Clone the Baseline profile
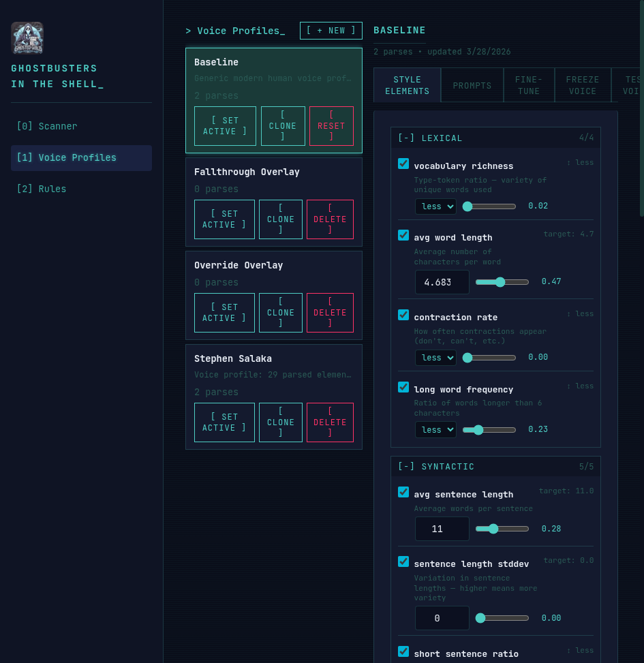 pos(283,125)
